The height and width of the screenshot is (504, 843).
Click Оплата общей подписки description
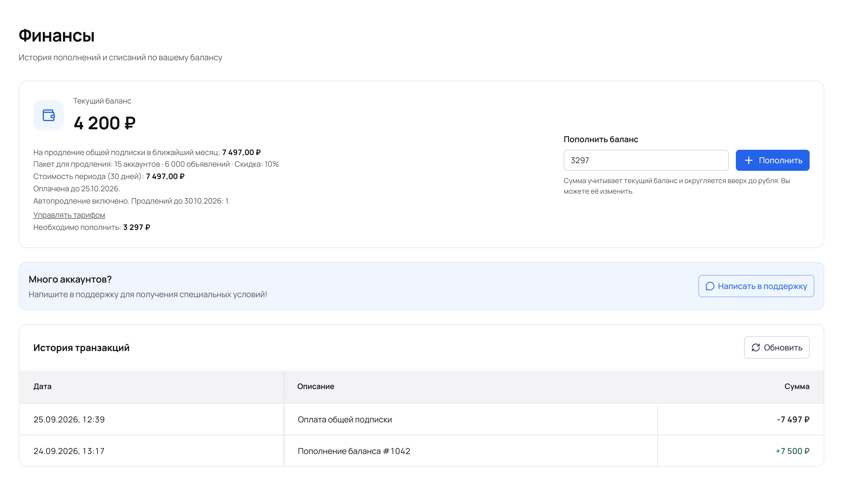click(345, 419)
